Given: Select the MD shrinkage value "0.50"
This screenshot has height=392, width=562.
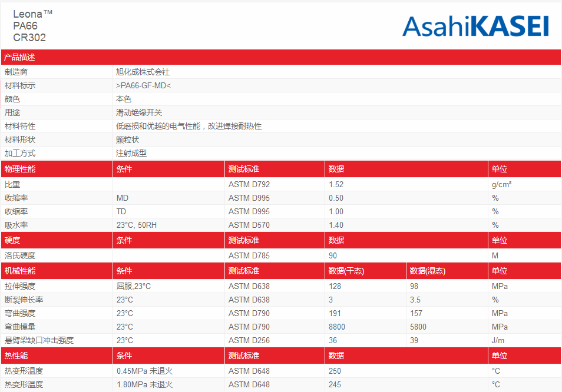Looking at the screenshot, I should [x=336, y=198].
